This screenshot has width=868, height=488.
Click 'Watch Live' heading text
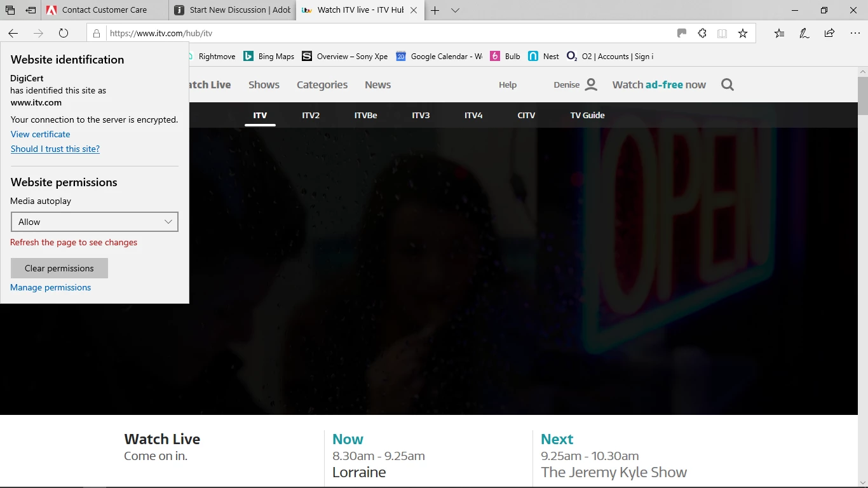[x=162, y=439]
